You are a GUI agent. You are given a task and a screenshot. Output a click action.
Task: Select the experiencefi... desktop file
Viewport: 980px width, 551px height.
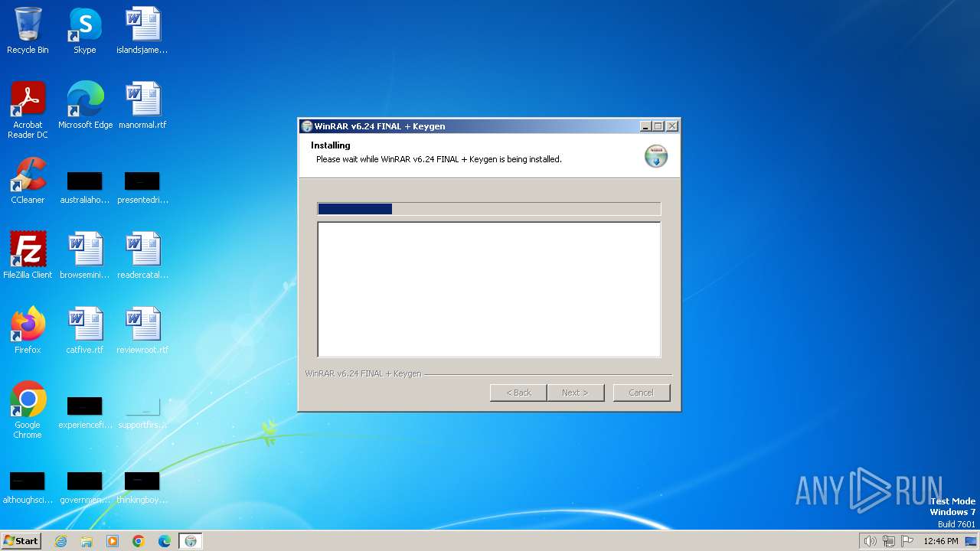click(x=84, y=413)
